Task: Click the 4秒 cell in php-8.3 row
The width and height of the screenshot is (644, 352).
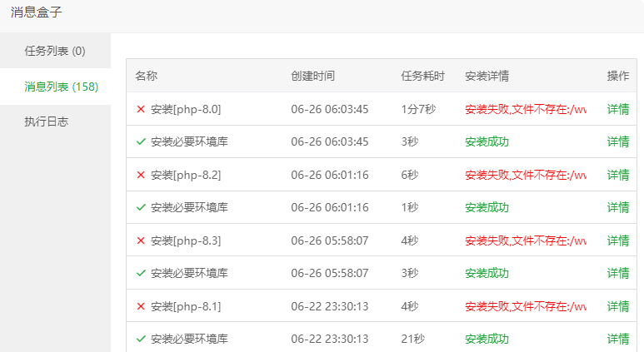Action: point(410,240)
